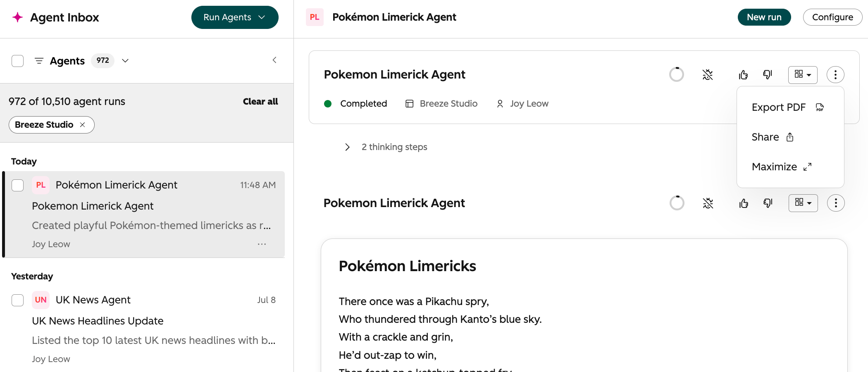Click the 972 of 10,510 agent runs text

tap(67, 102)
